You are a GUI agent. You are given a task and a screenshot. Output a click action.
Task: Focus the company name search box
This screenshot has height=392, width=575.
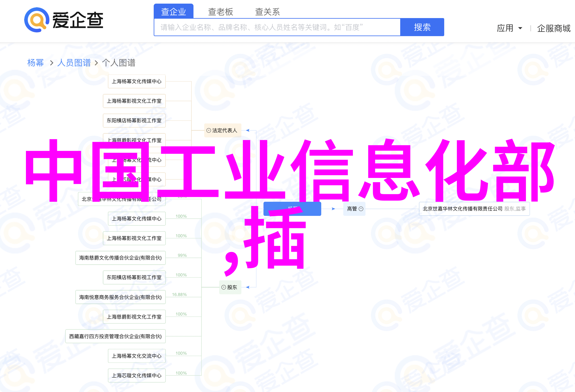tap(277, 27)
